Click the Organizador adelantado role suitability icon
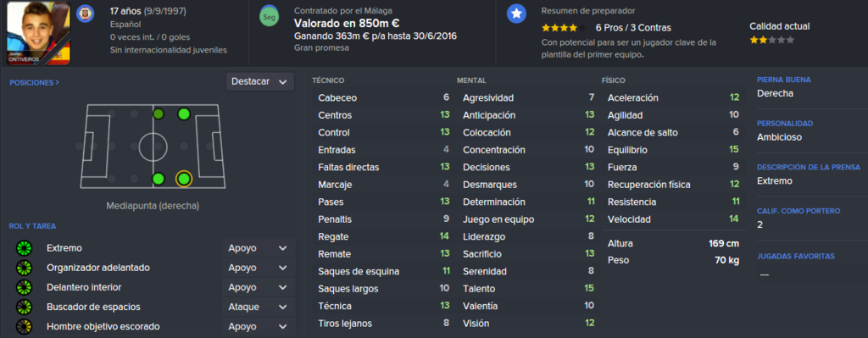The image size is (868, 338). [x=25, y=268]
